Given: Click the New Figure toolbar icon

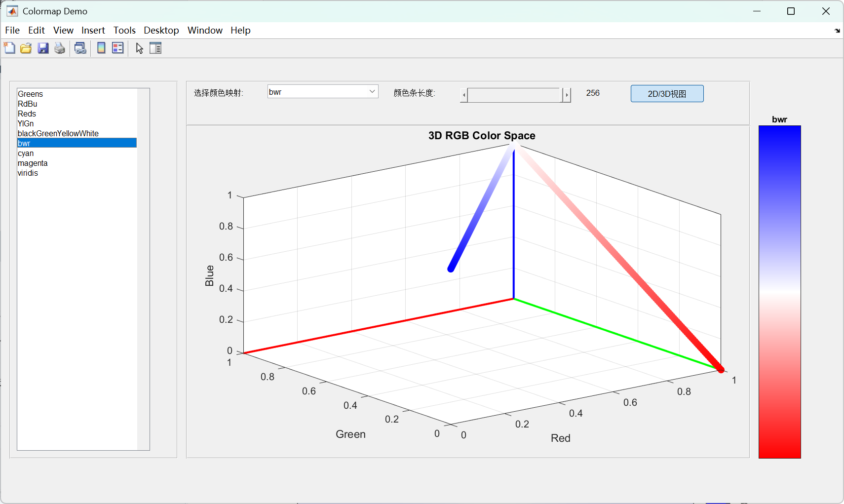Looking at the screenshot, I should (9, 48).
